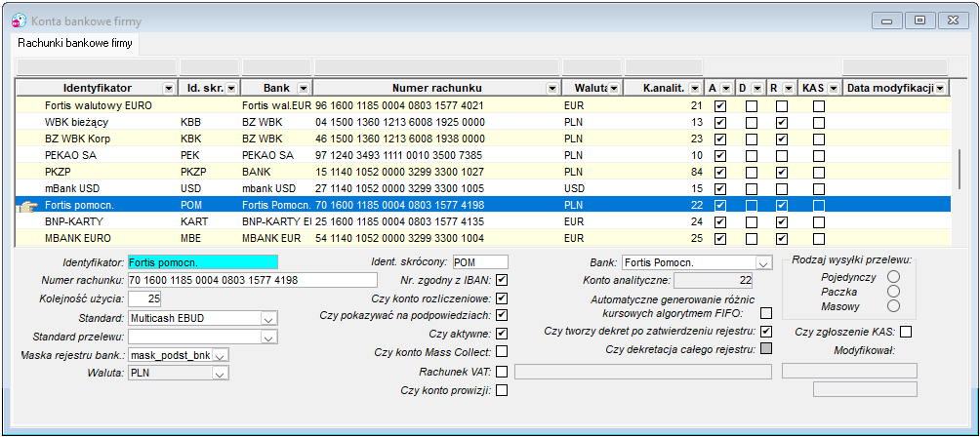Image resolution: width=980 pixels, height=437 pixels.
Task: Open the K.analit. column filter arrow
Action: coord(695,88)
